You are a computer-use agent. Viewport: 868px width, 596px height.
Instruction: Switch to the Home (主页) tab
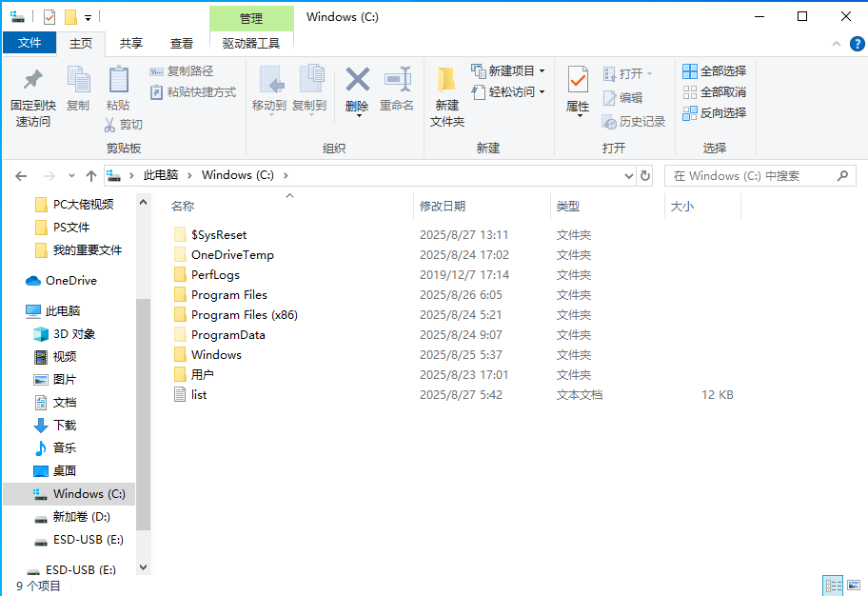pos(81,43)
